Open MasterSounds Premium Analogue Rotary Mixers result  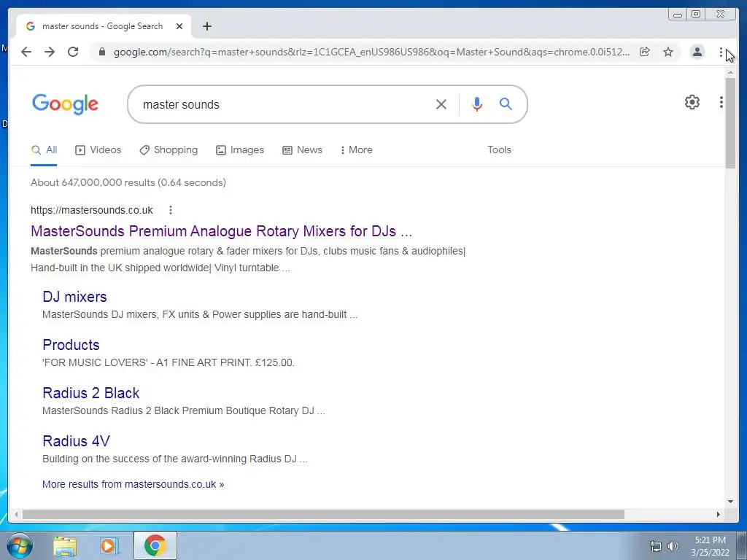pyautogui.click(x=222, y=231)
